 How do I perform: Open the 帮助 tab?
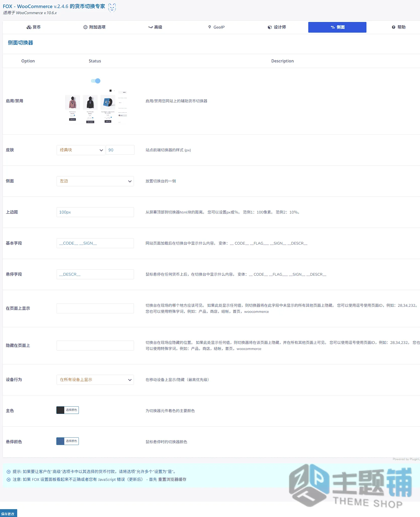coord(399,27)
